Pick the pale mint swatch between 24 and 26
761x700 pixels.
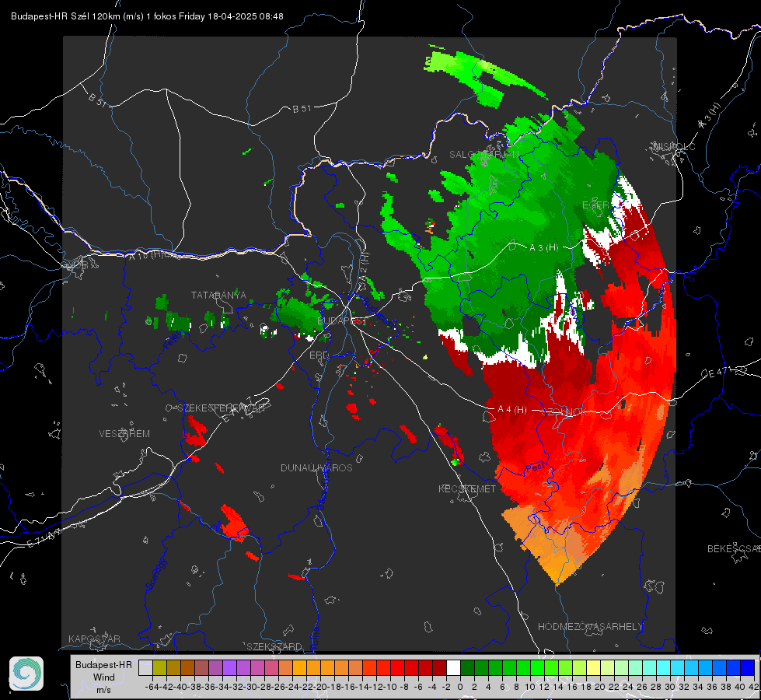coord(635,667)
